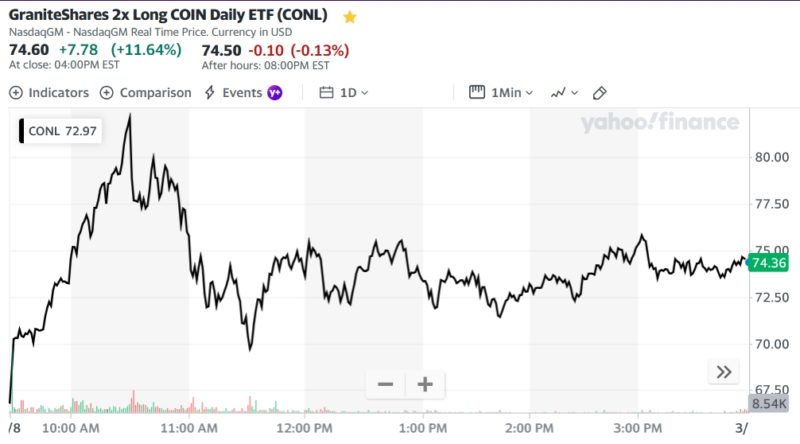Zoom out with the minus button
Viewport: 800px width, 444px height.
385,384
